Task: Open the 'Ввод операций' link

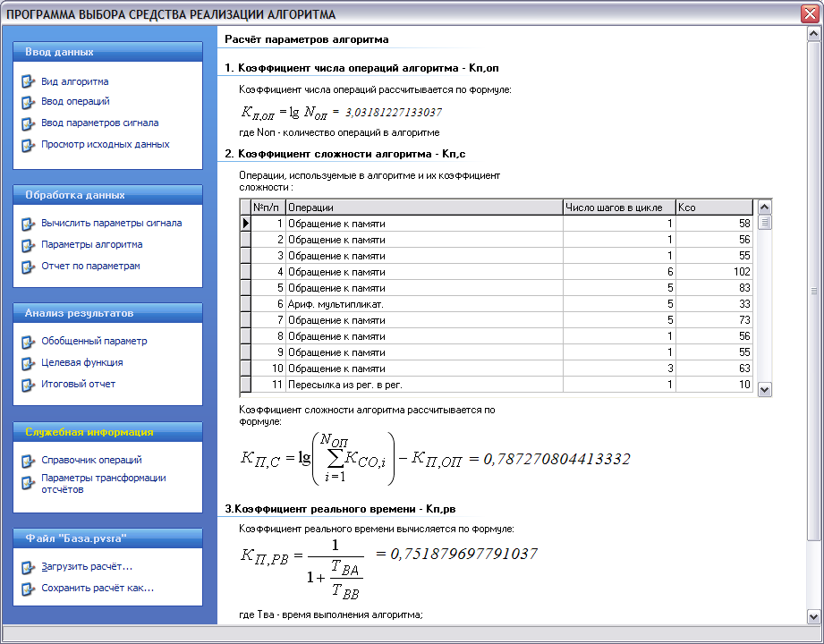Action: pos(75,101)
